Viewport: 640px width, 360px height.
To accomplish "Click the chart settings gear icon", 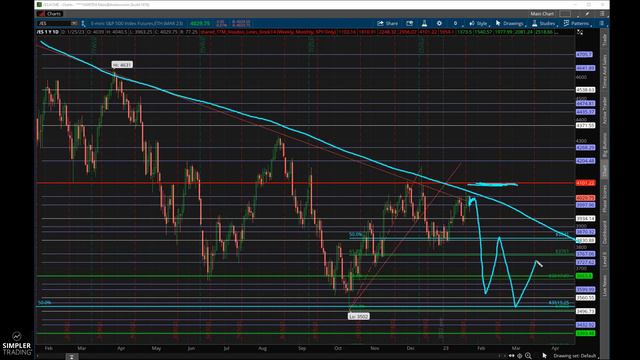I will click(x=439, y=23).
